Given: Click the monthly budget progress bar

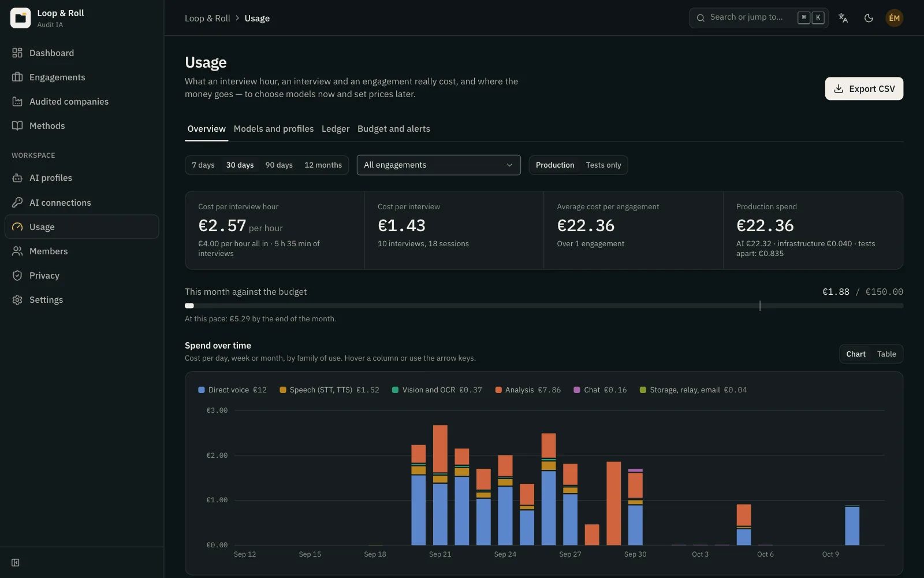Looking at the screenshot, I should pos(544,306).
